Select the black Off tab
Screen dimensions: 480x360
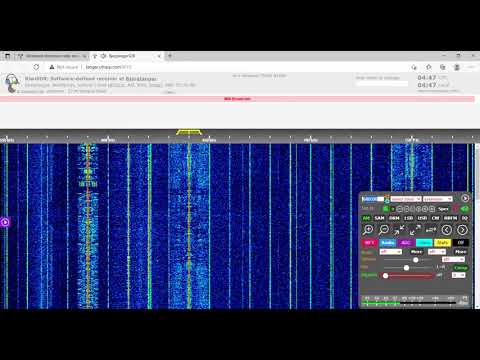pos(461,242)
